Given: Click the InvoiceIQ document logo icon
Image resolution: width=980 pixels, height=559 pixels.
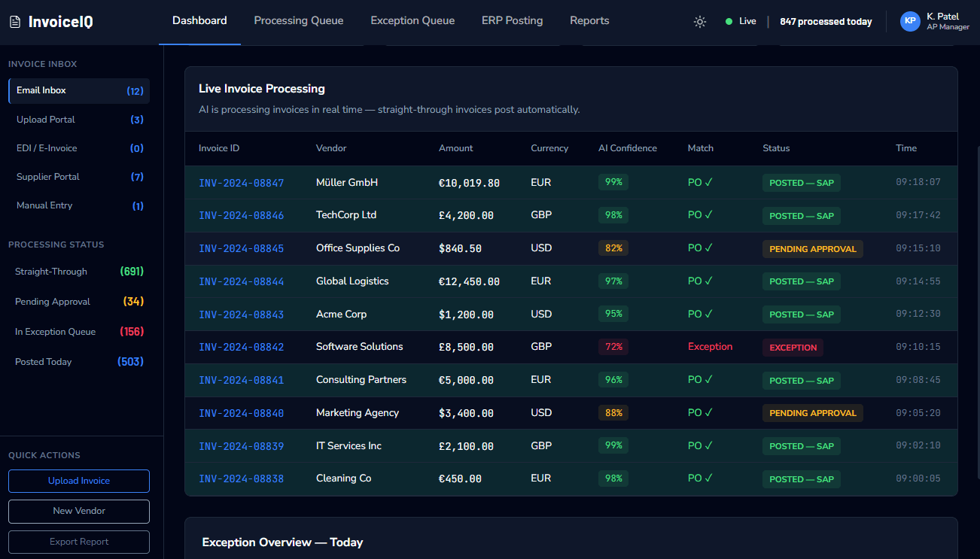Looking at the screenshot, I should 15,22.
